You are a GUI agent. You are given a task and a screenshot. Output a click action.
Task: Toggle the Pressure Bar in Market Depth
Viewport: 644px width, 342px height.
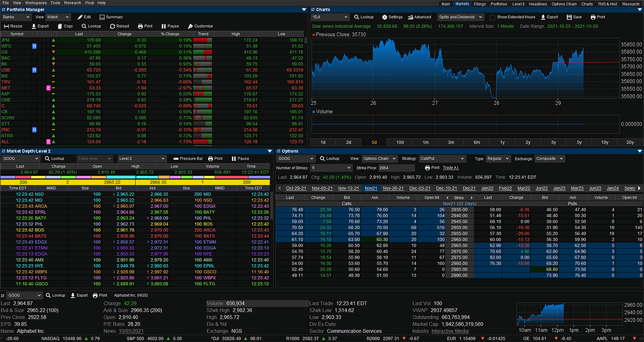(188, 159)
